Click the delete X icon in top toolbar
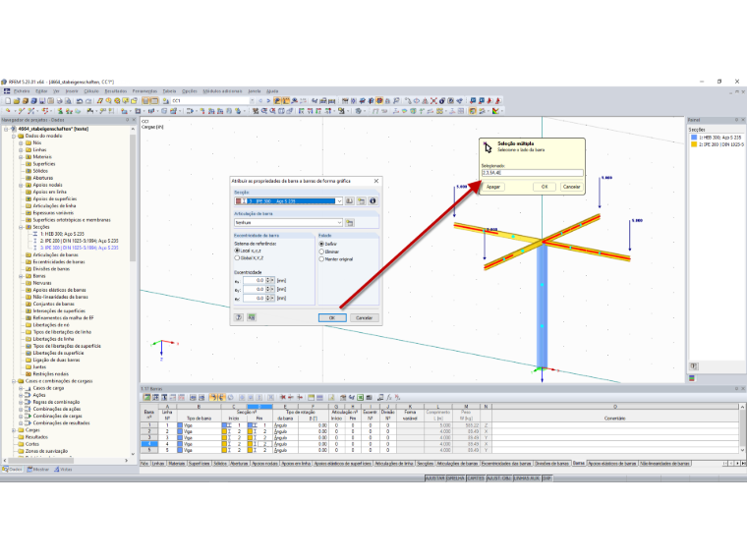The width and height of the screenshot is (747, 560). [433, 101]
